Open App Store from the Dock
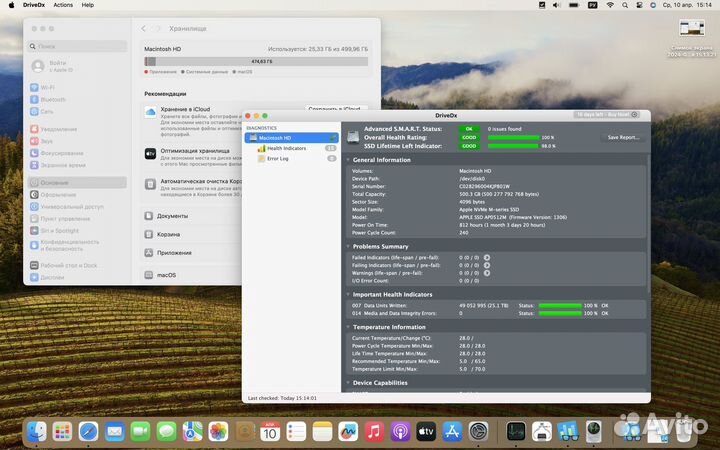 point(452,432)
